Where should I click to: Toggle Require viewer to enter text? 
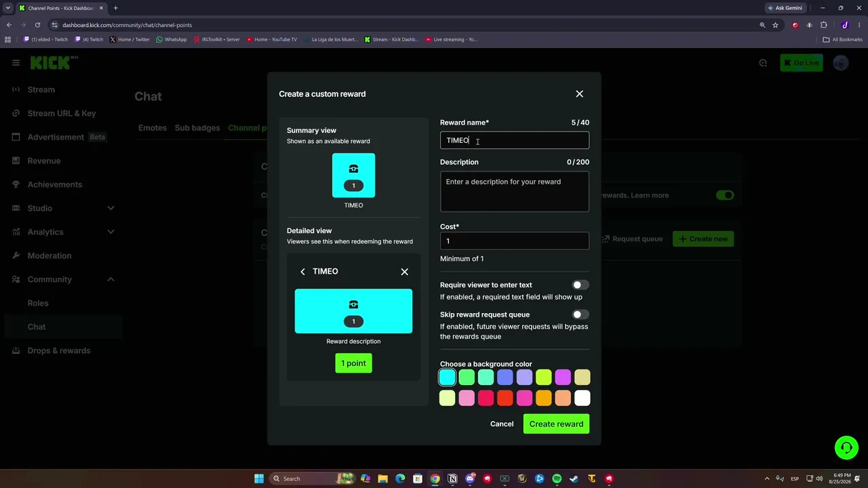click(580, 285)
